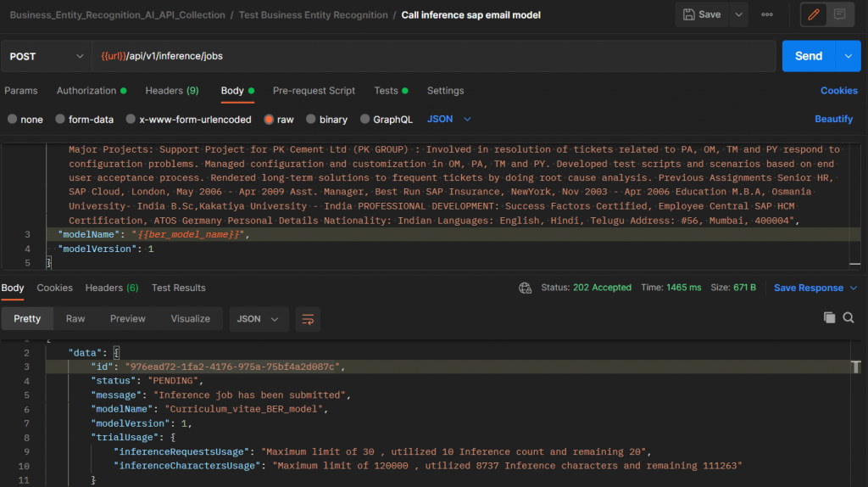Image resolution: width=868 pixels, height=487 pixels.
Task: Click the "status": "PENDING" line
Action: click(x=147, y=381)
